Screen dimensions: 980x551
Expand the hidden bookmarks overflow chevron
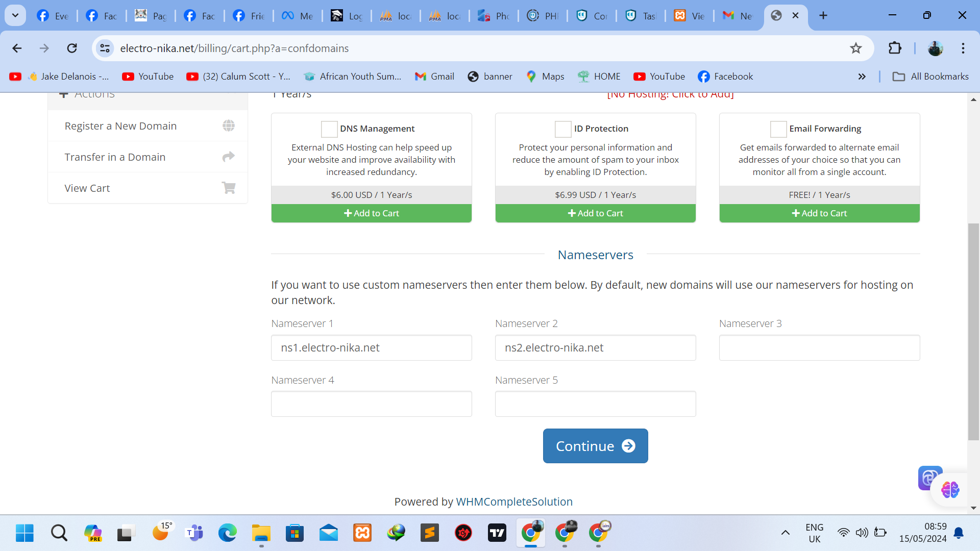[862, 77]
